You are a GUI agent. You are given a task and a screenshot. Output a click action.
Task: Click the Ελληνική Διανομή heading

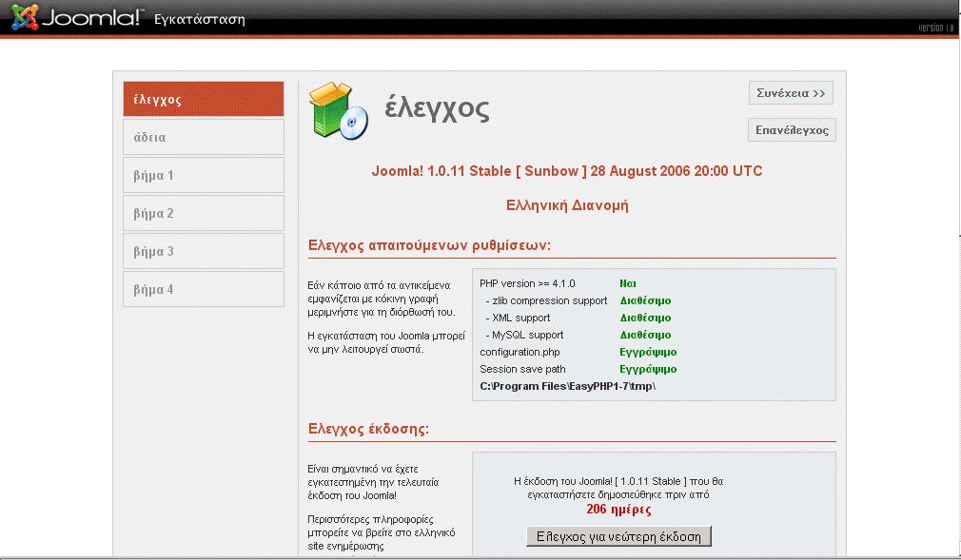(x=567, y=205)
